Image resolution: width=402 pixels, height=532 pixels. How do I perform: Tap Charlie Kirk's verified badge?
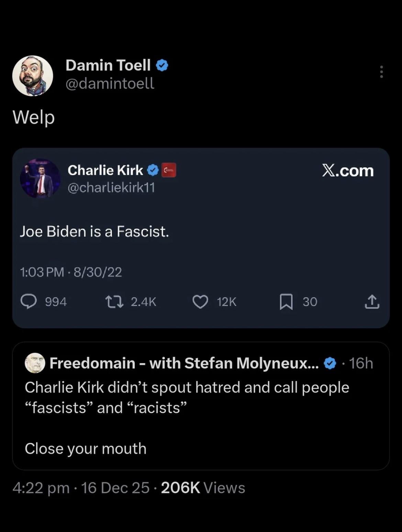coord(153,170)
